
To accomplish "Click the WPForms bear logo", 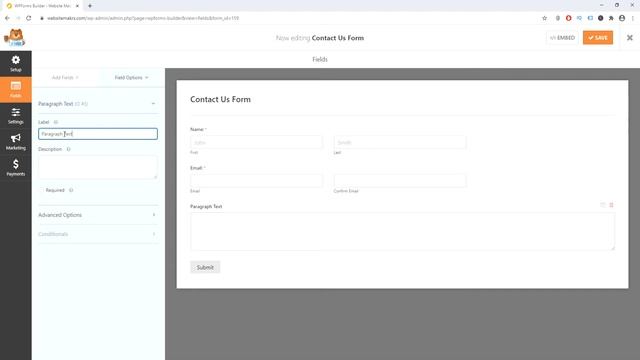I will pos(15,38).
